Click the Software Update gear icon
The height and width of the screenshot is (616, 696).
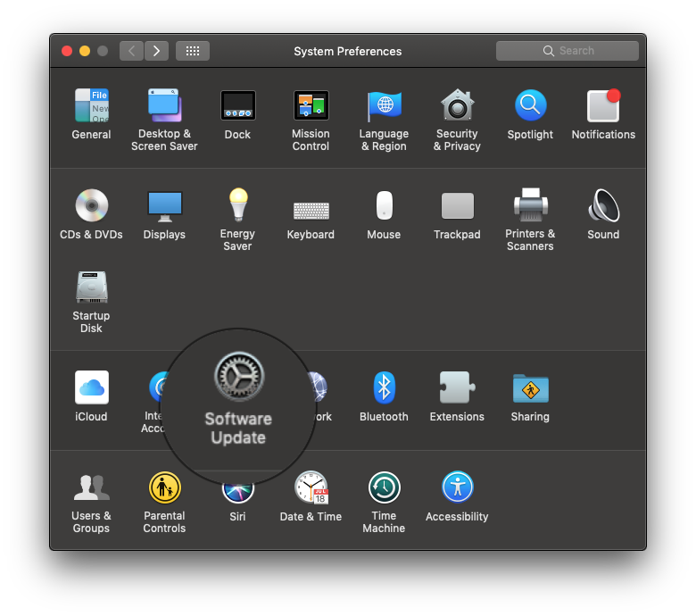239,376
